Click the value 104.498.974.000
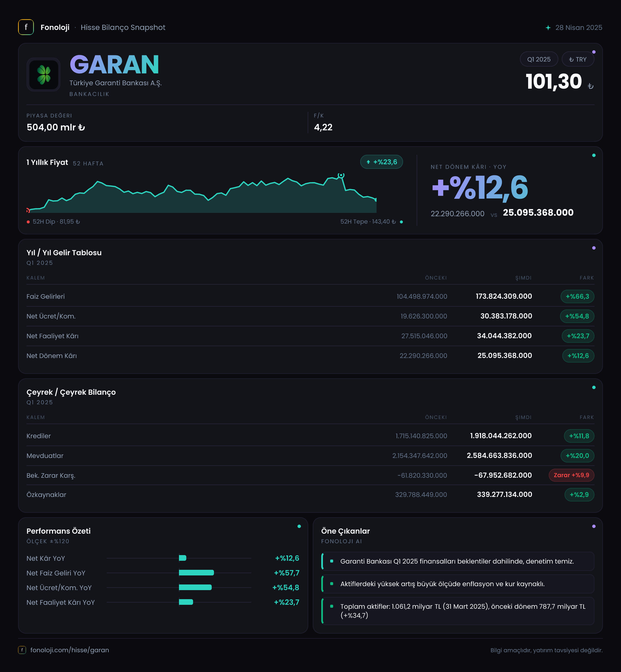The height and width of the screenshot is (672, 621). pyautogui.click(x=422, y=296)
